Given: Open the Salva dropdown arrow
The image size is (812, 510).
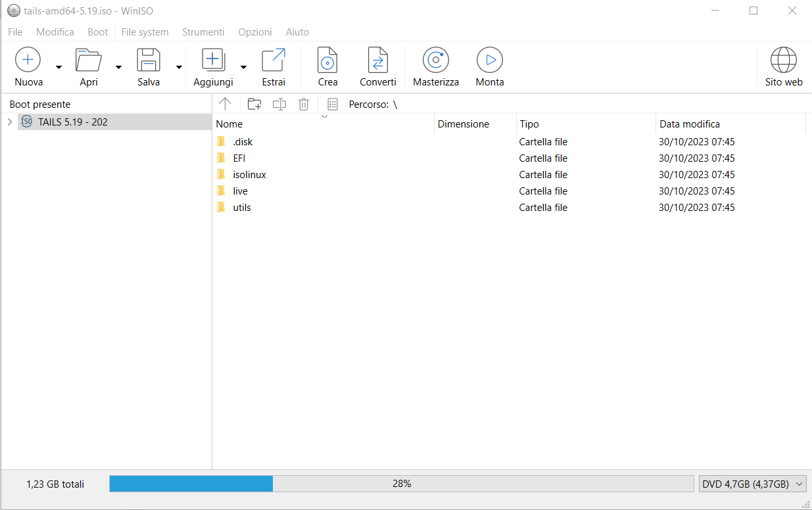Looking at the screenshot, I should point(179,67).
